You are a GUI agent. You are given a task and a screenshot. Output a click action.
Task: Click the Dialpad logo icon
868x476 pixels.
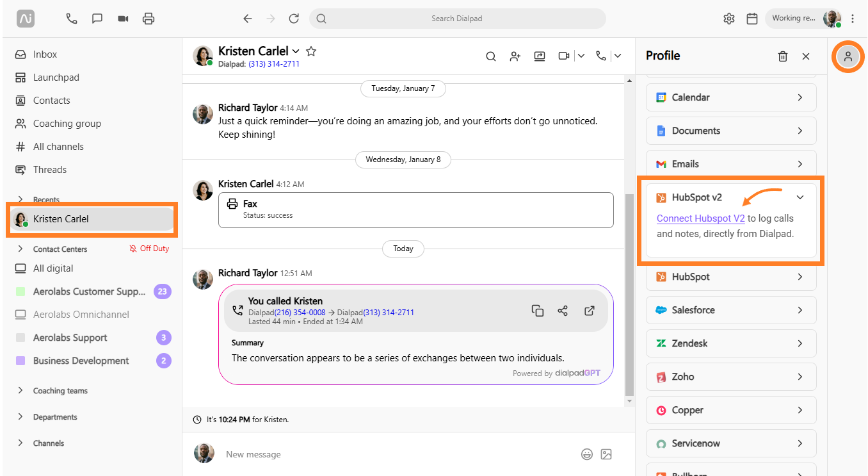pos(26,19)
